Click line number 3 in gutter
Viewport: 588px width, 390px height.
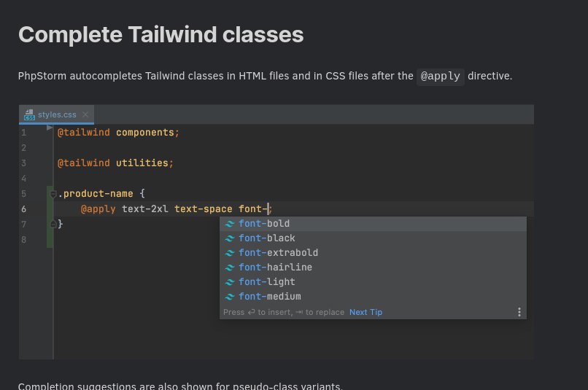[x=23, y=163]
